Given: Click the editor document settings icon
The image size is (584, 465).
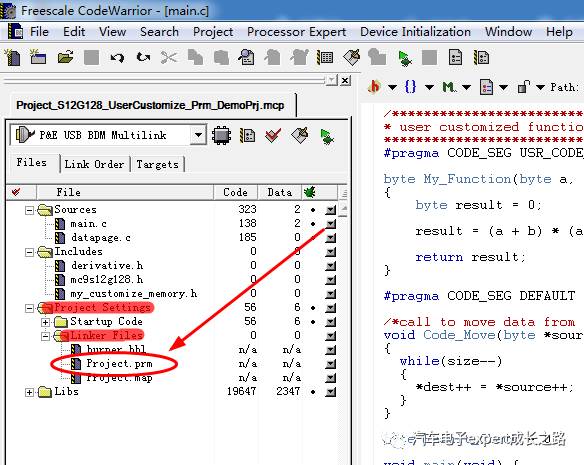Looking at the screenshot, I should [x=486, y=87].
